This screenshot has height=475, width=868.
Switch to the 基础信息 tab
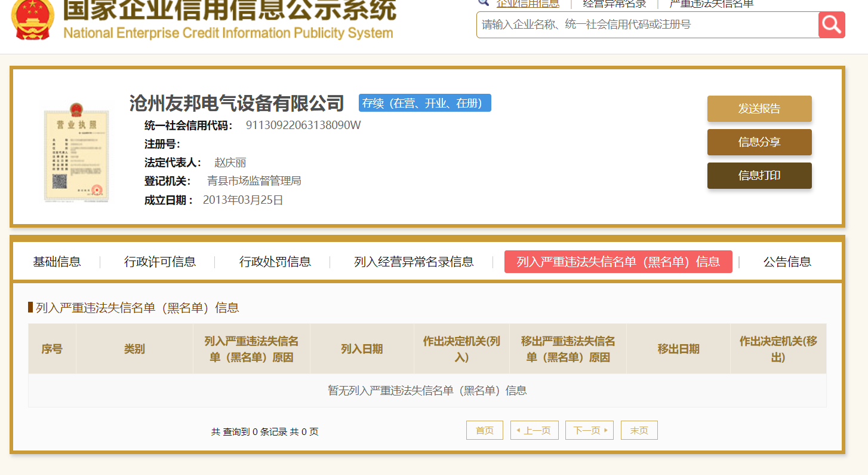[57, 262]
